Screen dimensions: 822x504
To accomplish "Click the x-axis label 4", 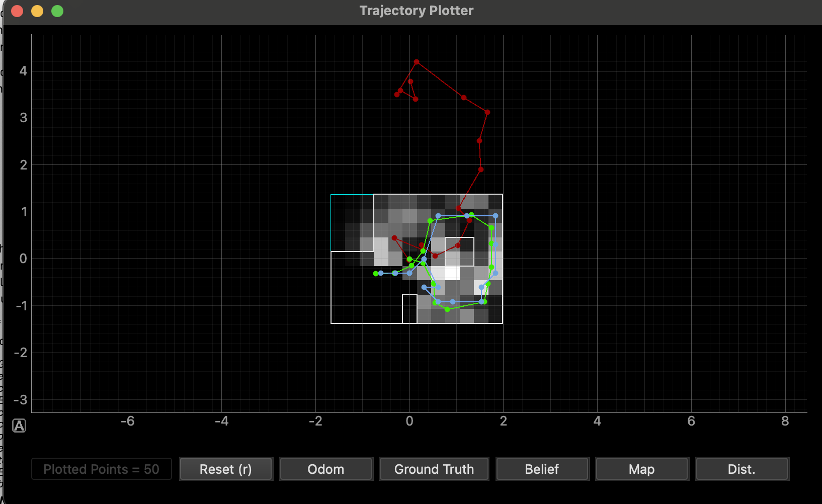I will 597,421.
